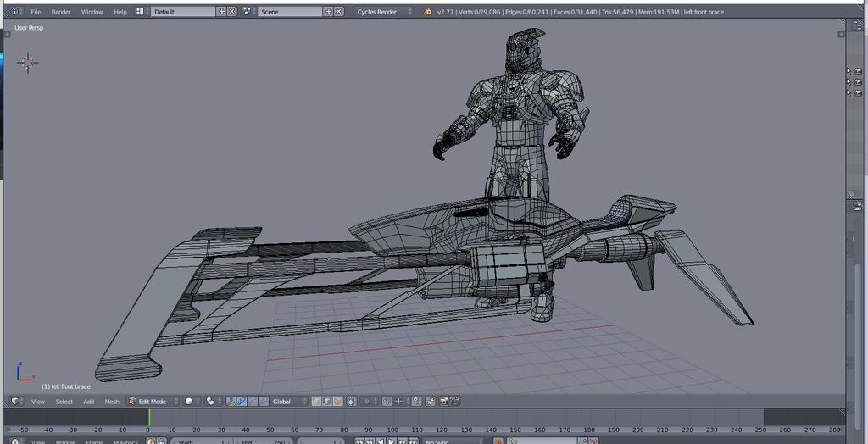Toggle auto keyframe record button in timeline
Image resolution: width=868 pixels, height=444 pixels.
tap(498, 441)
